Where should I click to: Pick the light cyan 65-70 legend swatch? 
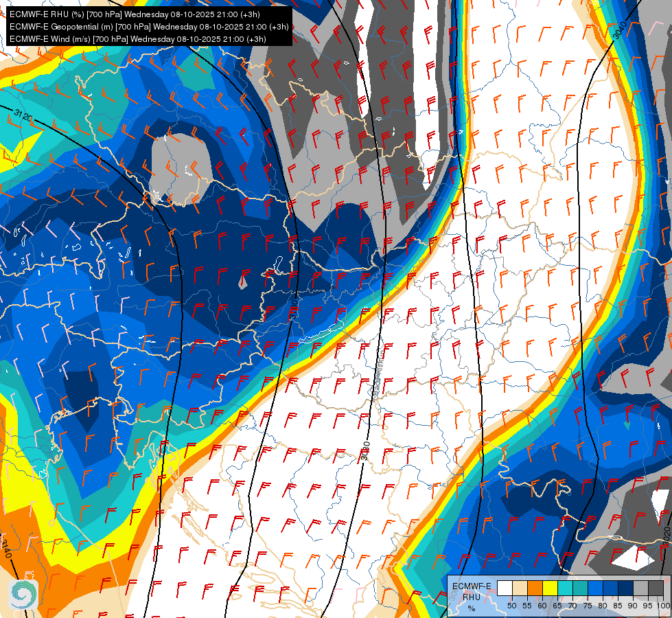(565, 588)
